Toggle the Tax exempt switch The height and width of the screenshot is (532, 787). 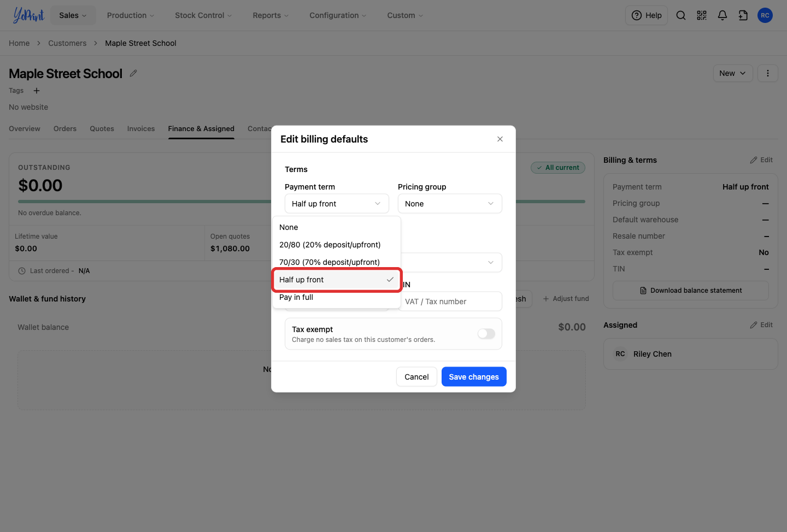pos(486,334)
